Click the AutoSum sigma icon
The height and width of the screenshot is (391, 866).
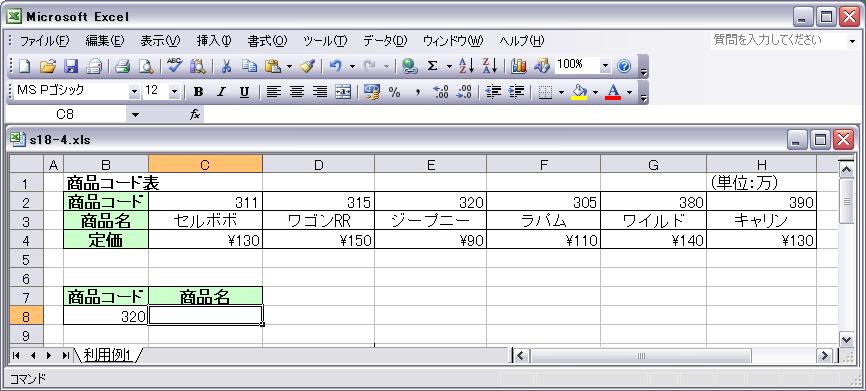point(432,67)
